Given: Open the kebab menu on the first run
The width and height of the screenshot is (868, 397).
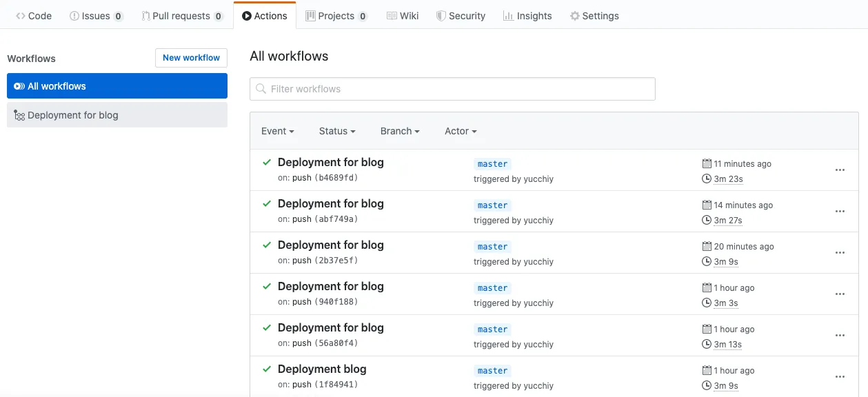Looking at the screenshot, I should (x=840, y=170).
